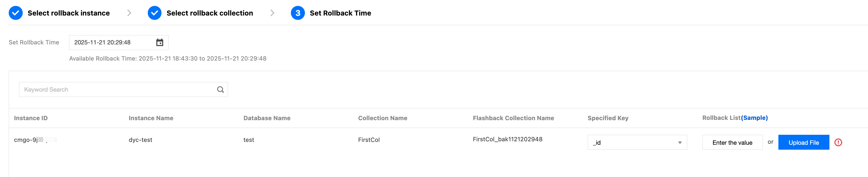The width and height of the screenshot is (868, 177).
Task: Focus the Set Rollback Time input
Action: point(111,43)
